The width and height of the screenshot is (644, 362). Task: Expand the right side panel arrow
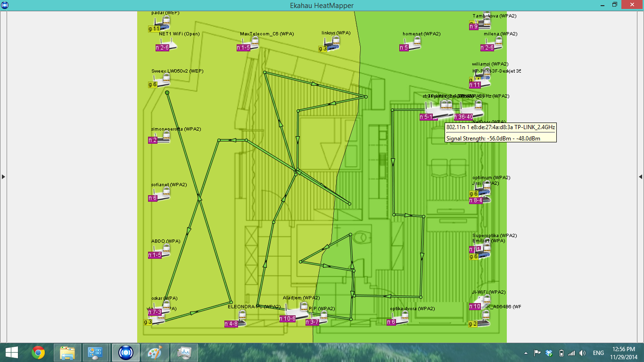tap(640, 177)
